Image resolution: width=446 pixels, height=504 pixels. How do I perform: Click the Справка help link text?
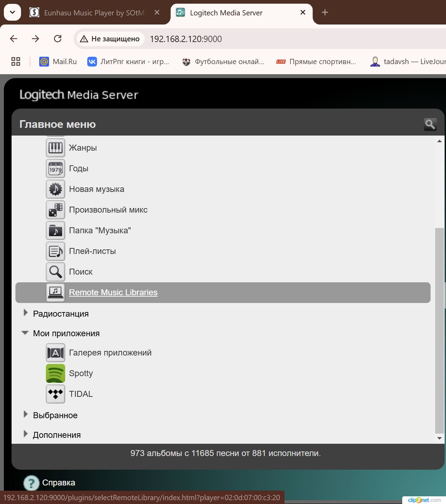tap(59, 483)
